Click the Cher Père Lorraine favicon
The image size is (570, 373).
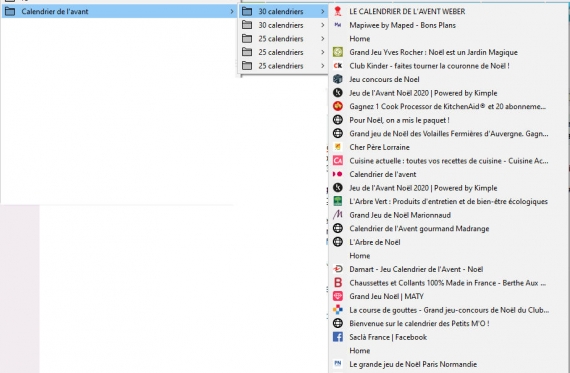pyautogui.click(x=338, y=147)
